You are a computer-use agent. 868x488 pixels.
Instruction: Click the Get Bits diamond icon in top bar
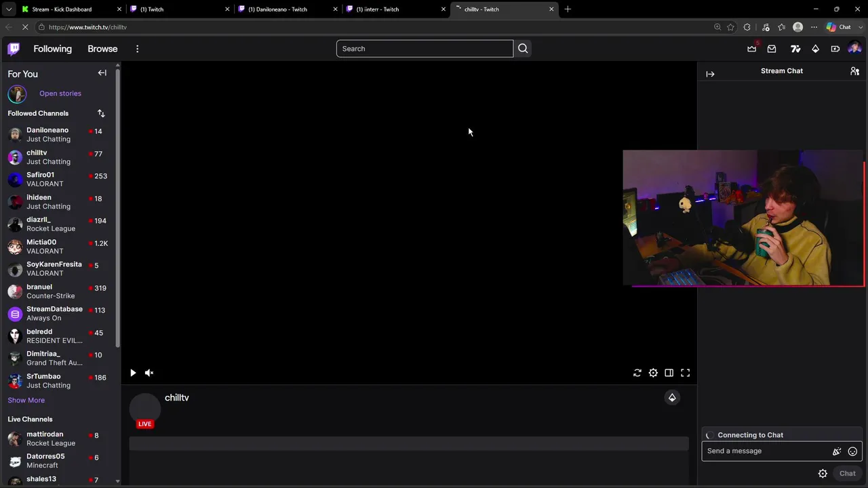pyautogui.click(x=816, y=49)
